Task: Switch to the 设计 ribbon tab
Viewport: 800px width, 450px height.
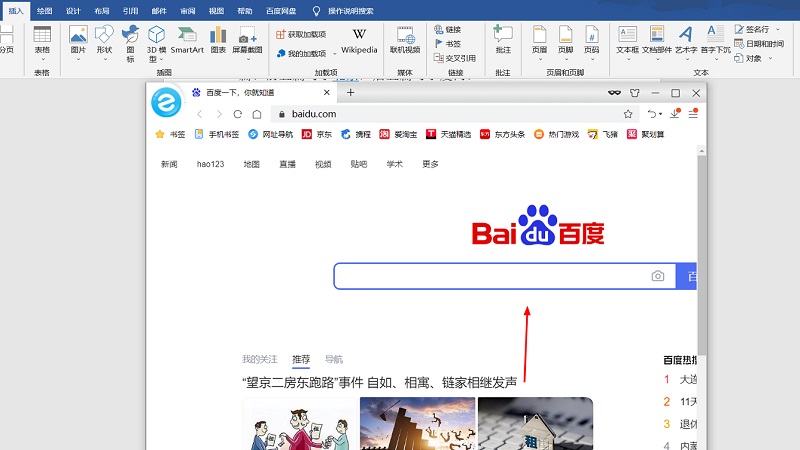Action: (73, 9)
